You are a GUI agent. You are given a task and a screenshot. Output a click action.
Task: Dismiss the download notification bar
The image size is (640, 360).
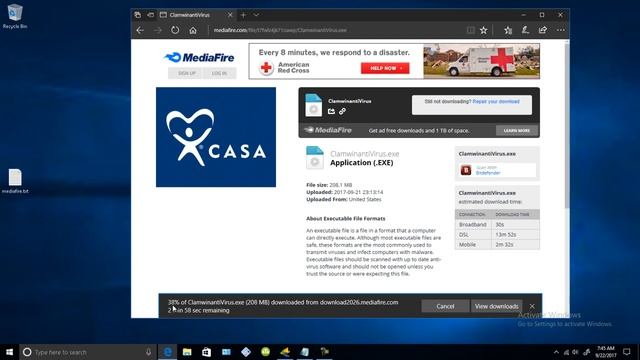(532, 306)
